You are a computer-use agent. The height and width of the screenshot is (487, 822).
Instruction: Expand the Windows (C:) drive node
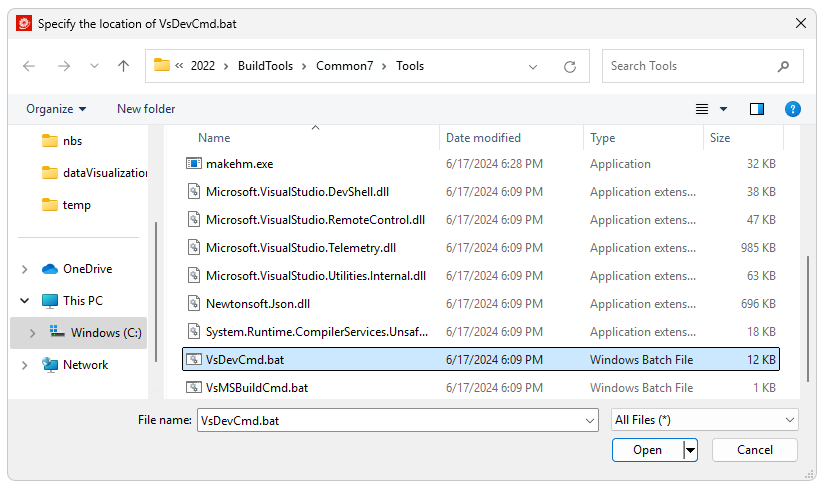click(x=33, y=333)
